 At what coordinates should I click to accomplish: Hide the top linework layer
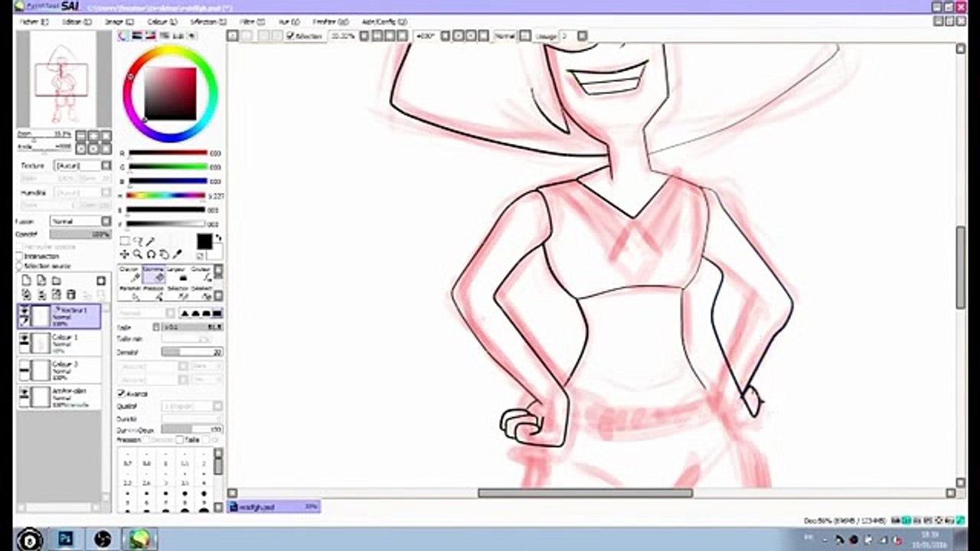coord(24,311)
